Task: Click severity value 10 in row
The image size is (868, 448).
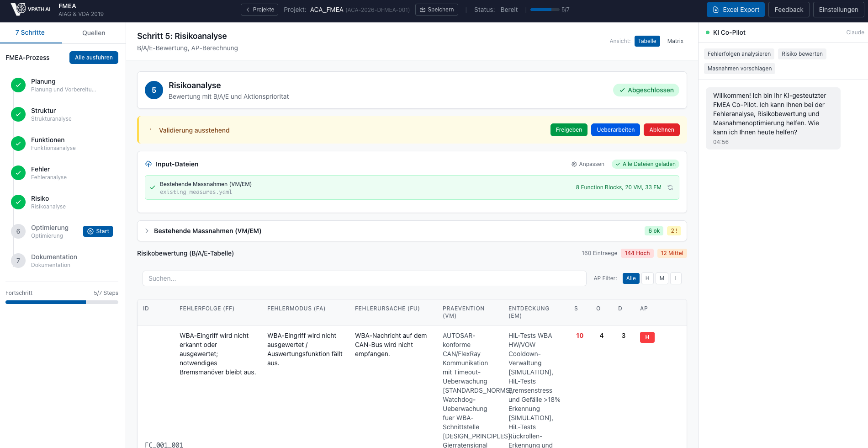Action: 580,336
